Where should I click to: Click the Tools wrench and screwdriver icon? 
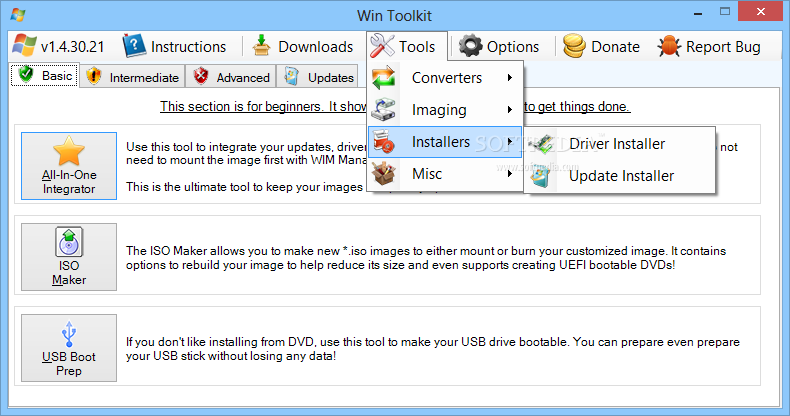pyautogui.click(x=382, y=46)
